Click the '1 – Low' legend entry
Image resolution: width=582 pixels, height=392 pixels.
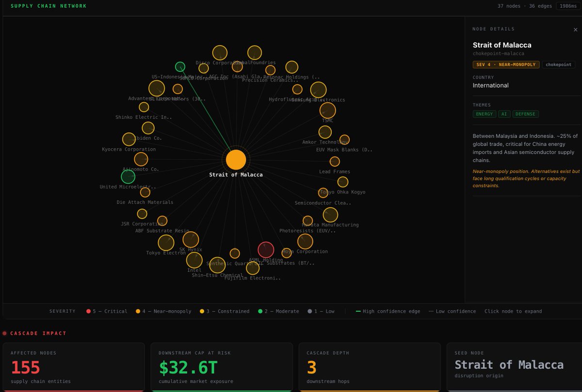[321, 311]
